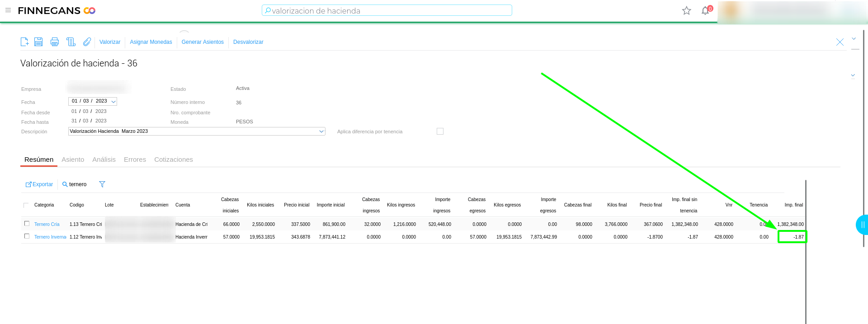Expand the Descripción dropdown arrow
Viewport: 868px width, 324px height.
[x=321, y=131]
